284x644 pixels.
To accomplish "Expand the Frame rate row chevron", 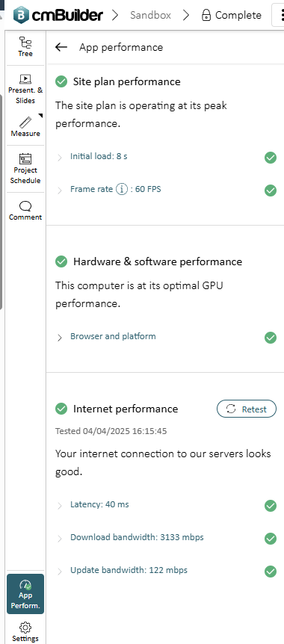I will [x=60, y=190].
